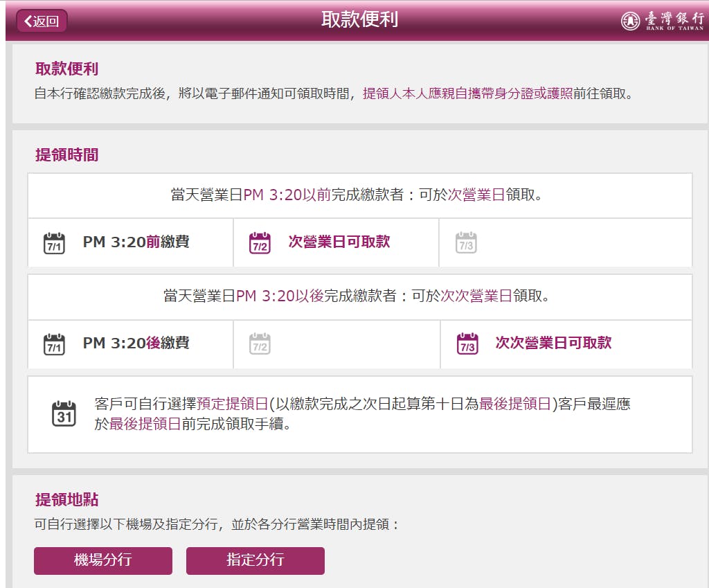
Task: Click the gray 7/3 calendar icon in first row
Action: click(466, 243)
